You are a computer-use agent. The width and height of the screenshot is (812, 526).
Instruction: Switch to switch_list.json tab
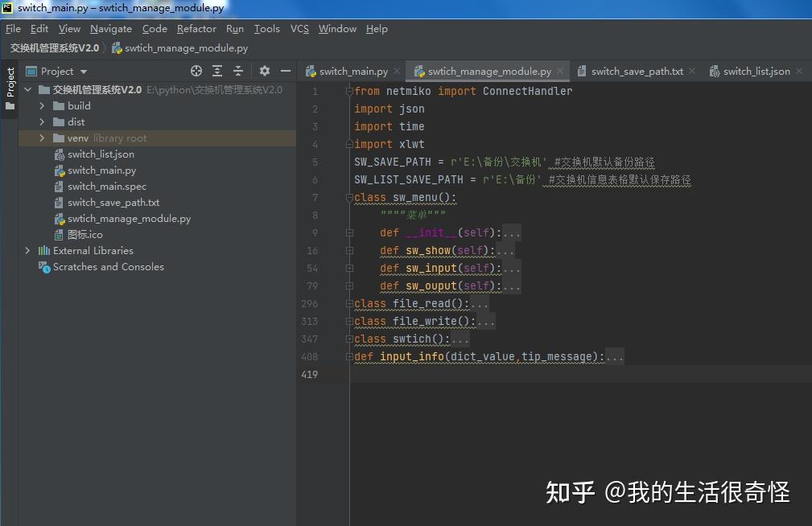pos(750,72)
